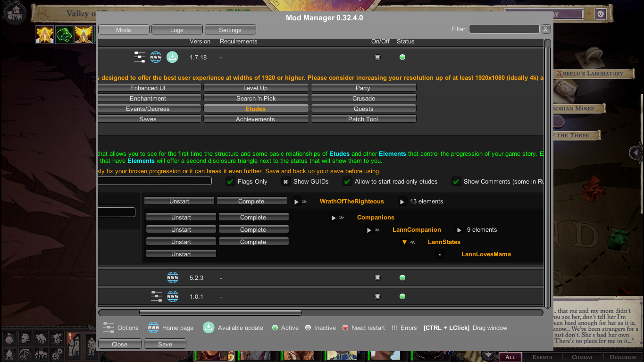The width and height of the screenshot is (644, 362).
Task: Click the Filter input field
Action: click(x=504, y=29)
